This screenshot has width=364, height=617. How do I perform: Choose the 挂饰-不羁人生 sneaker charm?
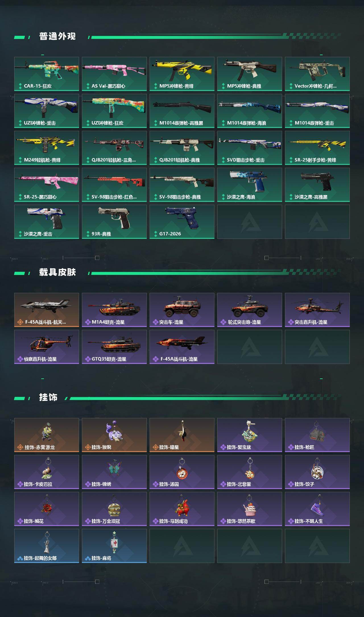pyautogui.click(x=317, y=509)
